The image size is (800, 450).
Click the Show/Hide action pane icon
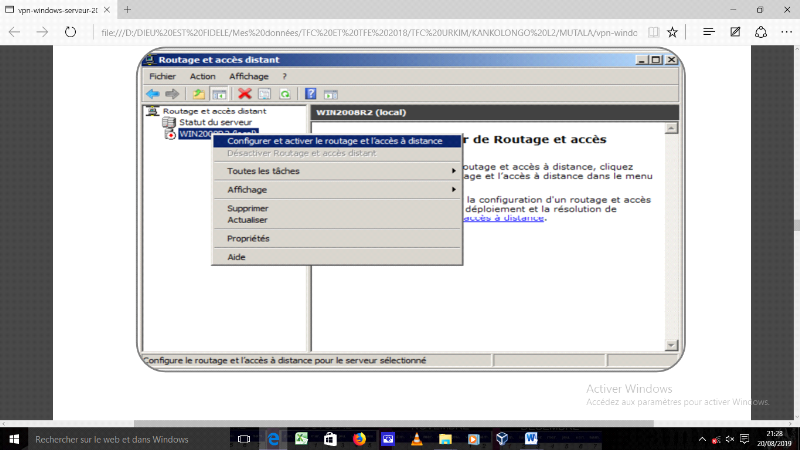(x=331, y=94)
